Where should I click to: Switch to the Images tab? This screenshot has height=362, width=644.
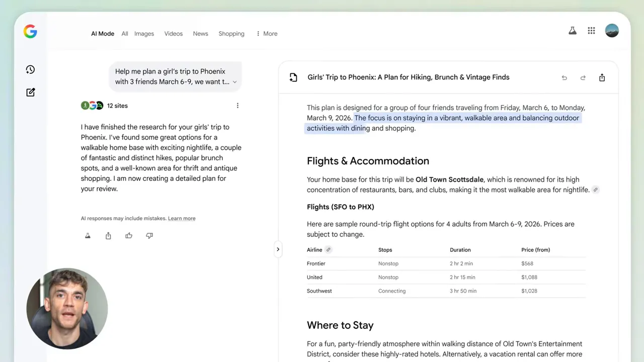click(x=144, y=34)
